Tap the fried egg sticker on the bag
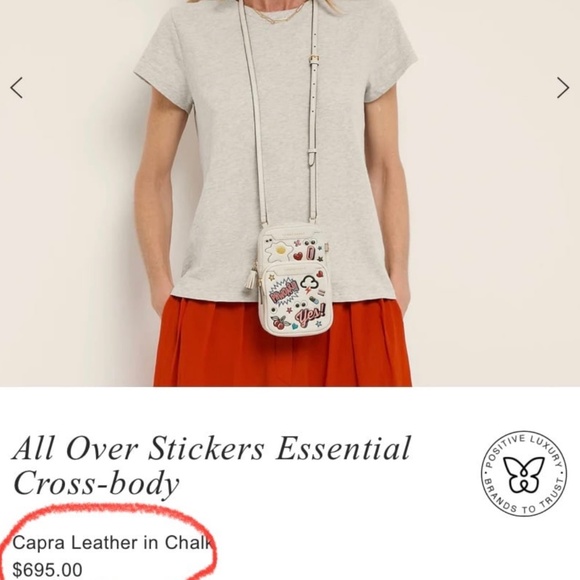Screen dimensions: 580x580 coord(280,251)
